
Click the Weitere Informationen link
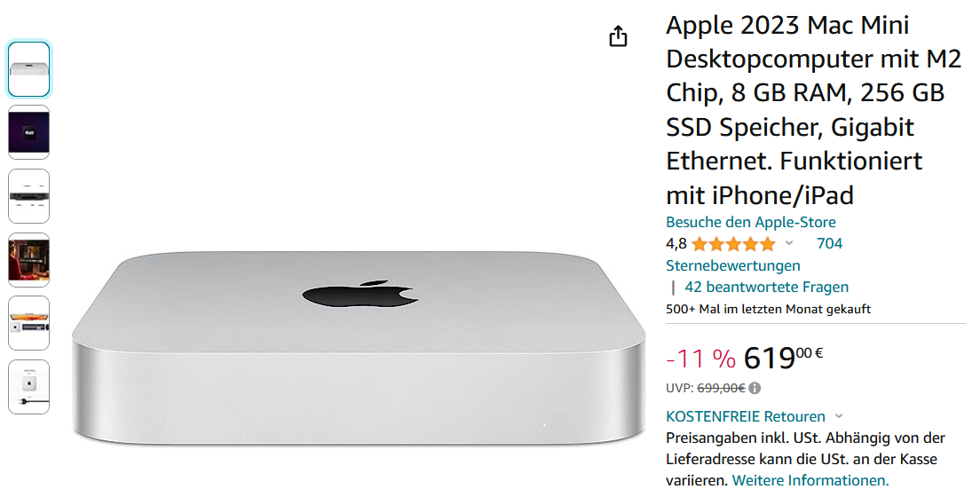[810, 480]
